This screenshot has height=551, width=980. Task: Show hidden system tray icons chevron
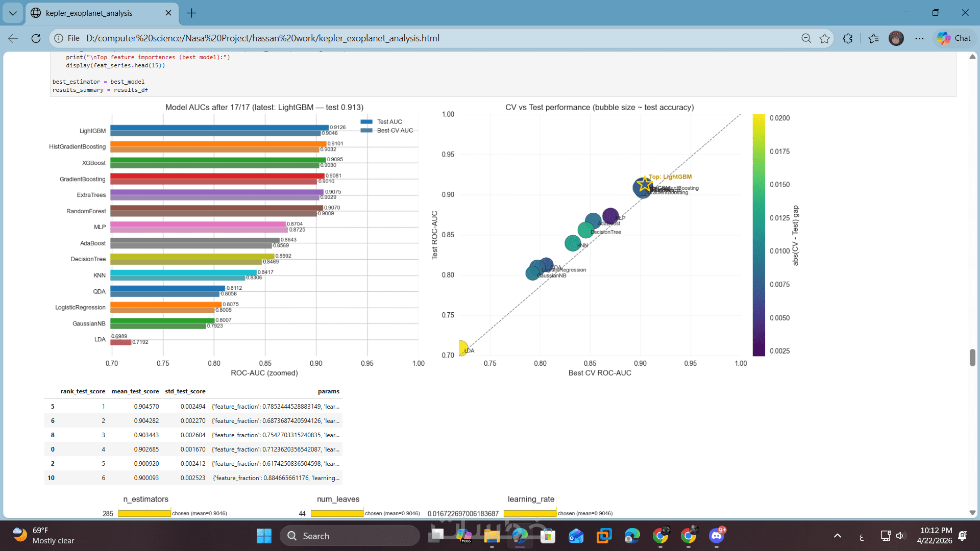(x=837, y=536)
